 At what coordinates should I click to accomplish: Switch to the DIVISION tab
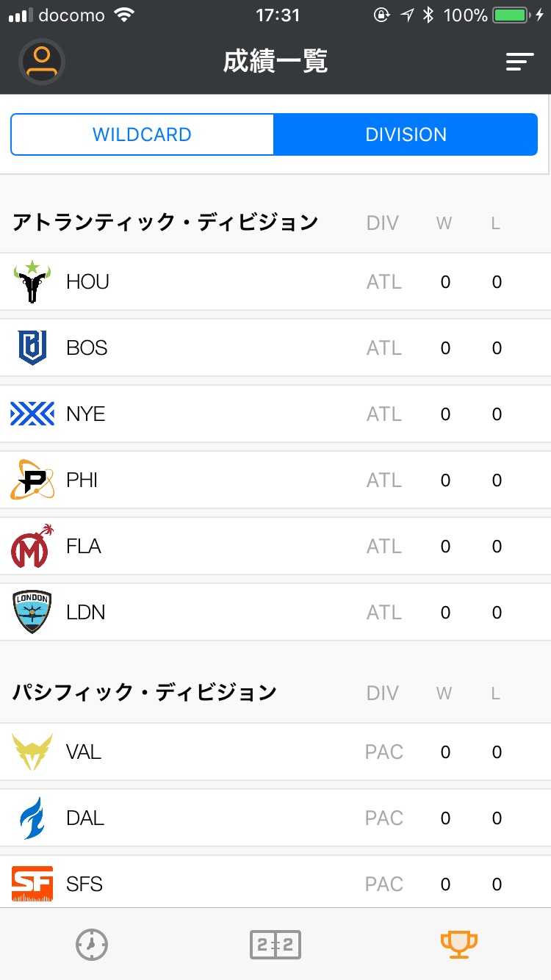[x=406, y=134]
